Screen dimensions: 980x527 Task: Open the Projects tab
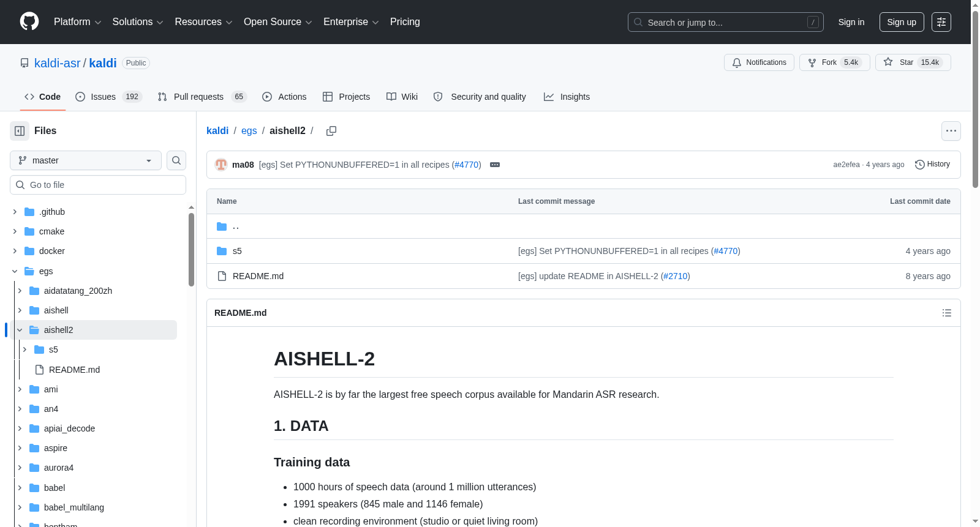coord(347,97)
